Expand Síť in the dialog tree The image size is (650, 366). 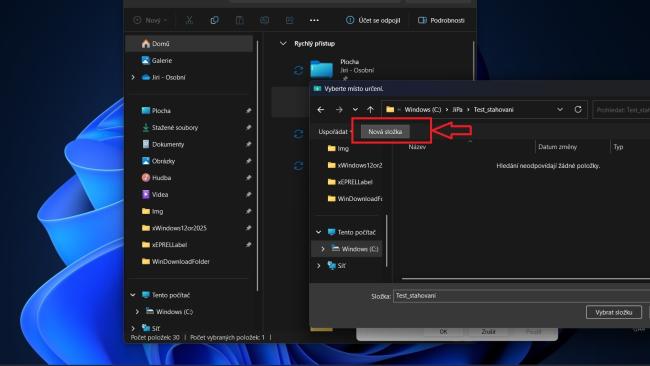click(x=318, y=266)
